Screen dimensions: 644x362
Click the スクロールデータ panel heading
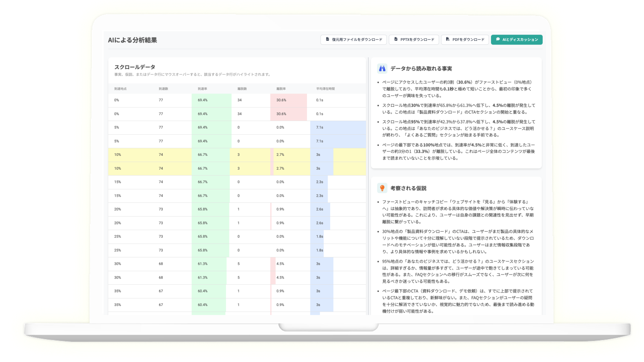coord(135,67)
